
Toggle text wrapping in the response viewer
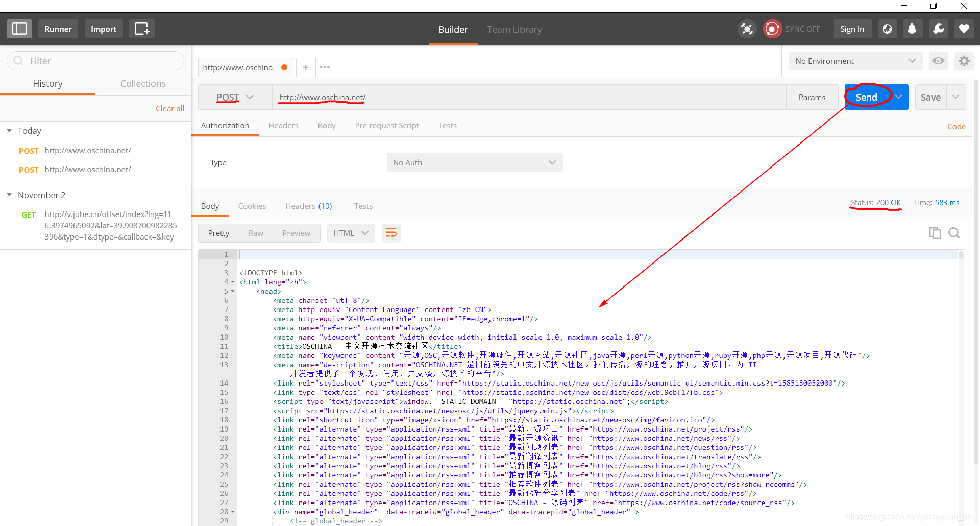coord(391,232)
